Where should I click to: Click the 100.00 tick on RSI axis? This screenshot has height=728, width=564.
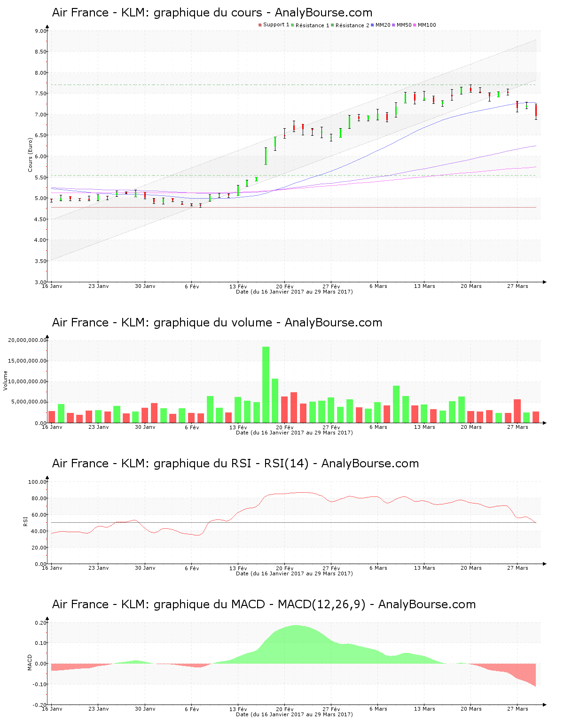point(37,482)
